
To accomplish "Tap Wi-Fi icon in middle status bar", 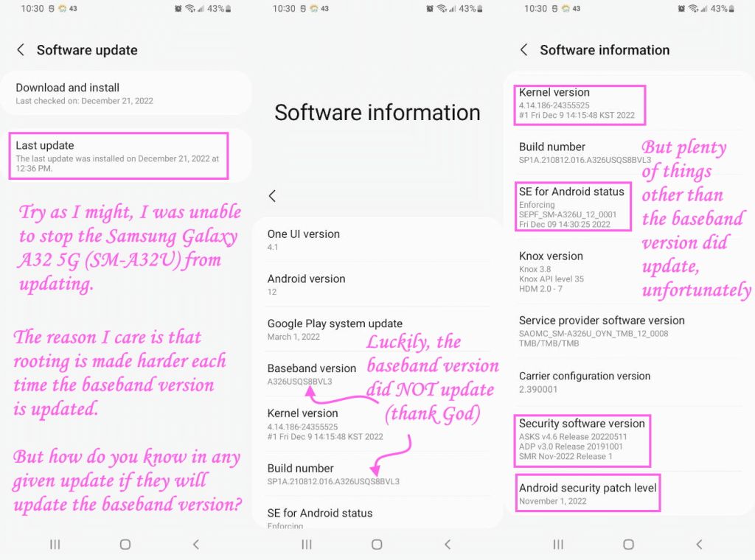I will tap(442, 9).
